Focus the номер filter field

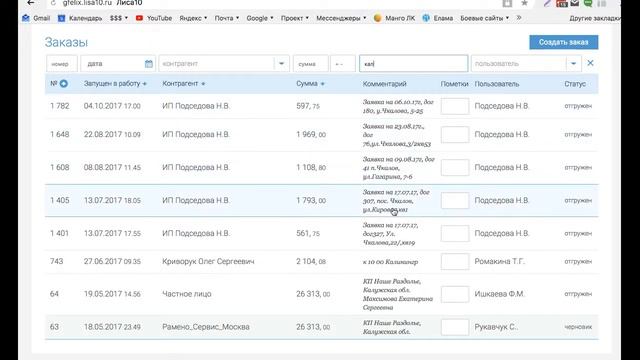pos(62,64)
